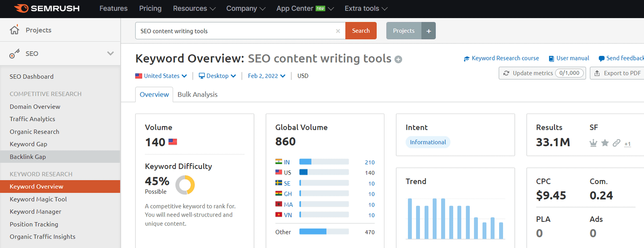Click Projects label in sidebar
The height and width of the screenshot is (248, 644).
coord(39,30)
